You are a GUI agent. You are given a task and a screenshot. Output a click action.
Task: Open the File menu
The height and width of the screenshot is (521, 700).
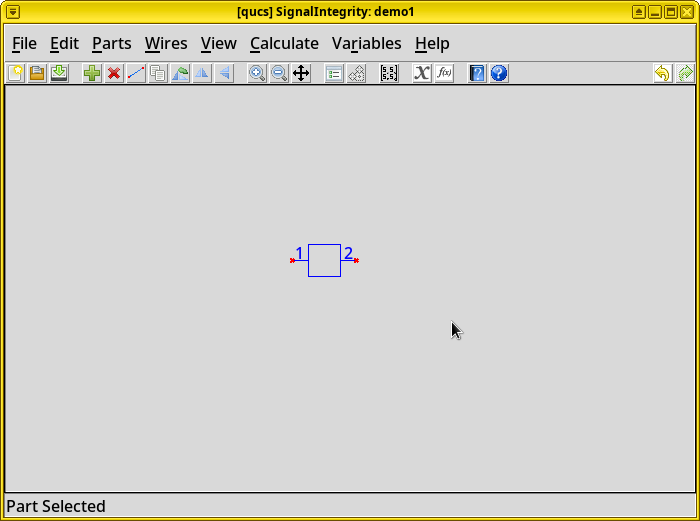point(24,43)
